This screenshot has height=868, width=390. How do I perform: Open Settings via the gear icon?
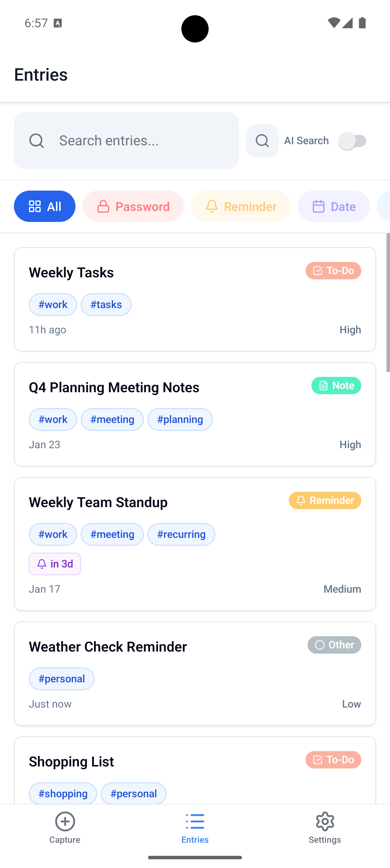325,822
